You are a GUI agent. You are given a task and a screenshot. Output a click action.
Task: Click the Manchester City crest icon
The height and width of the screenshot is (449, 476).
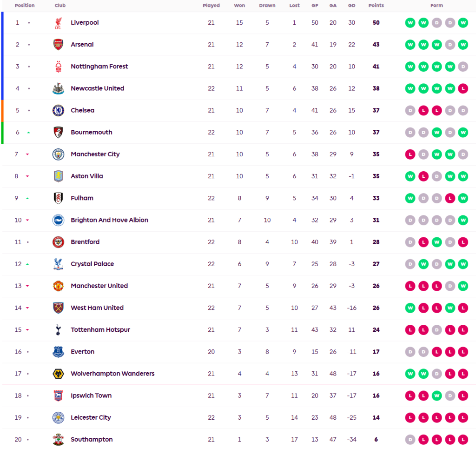coord(58,154)
